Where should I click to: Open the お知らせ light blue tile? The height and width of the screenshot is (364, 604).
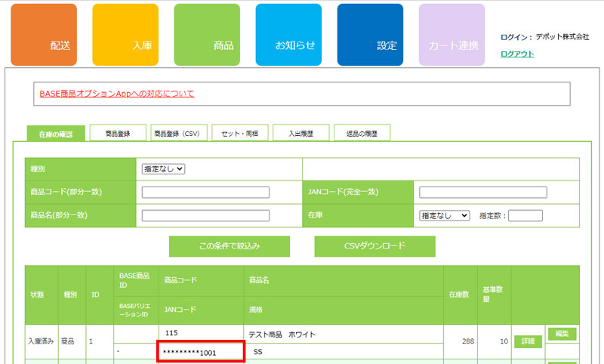[x=288, y=35]
